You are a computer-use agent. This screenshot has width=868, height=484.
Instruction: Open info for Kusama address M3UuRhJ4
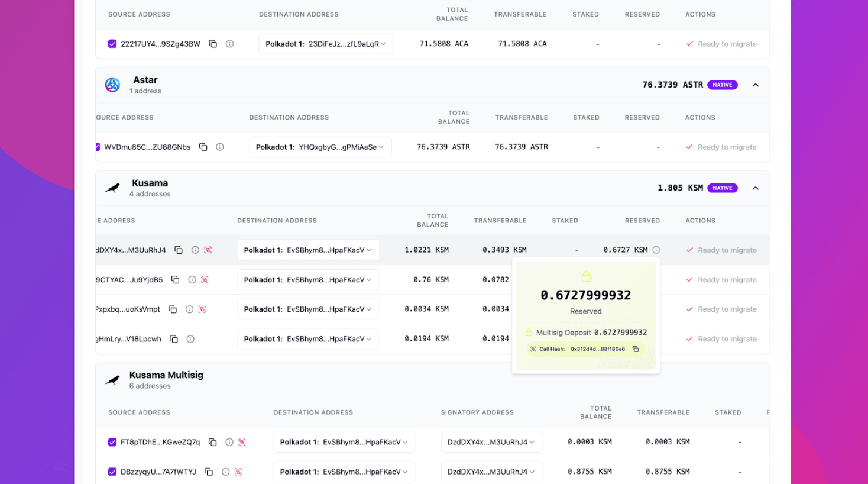tap(195, 250)
